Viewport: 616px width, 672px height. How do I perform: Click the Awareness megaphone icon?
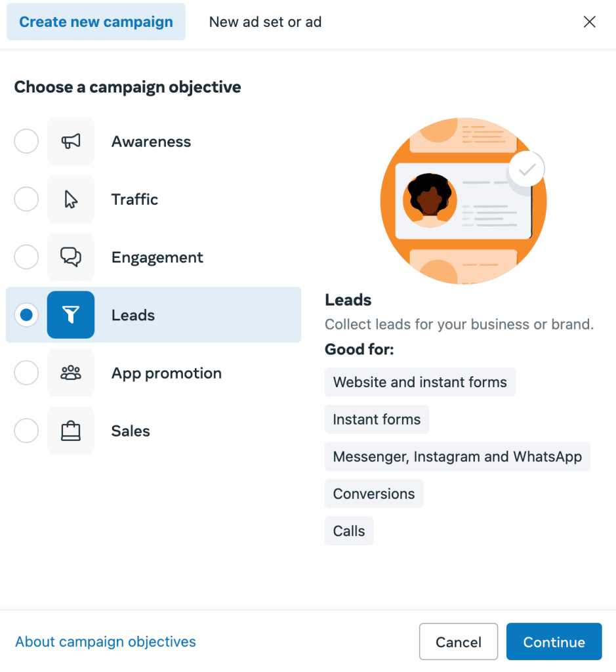[71, 141]
